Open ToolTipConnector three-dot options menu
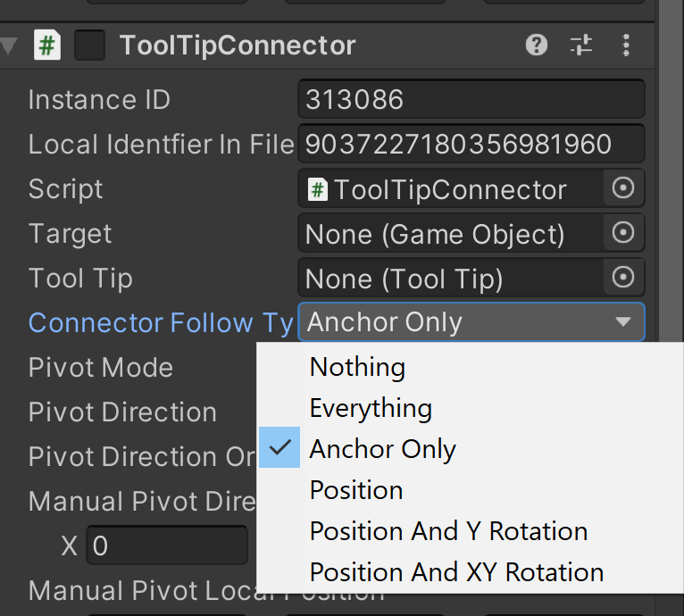This screenshot has height=616, width=684. pos(627,45)
